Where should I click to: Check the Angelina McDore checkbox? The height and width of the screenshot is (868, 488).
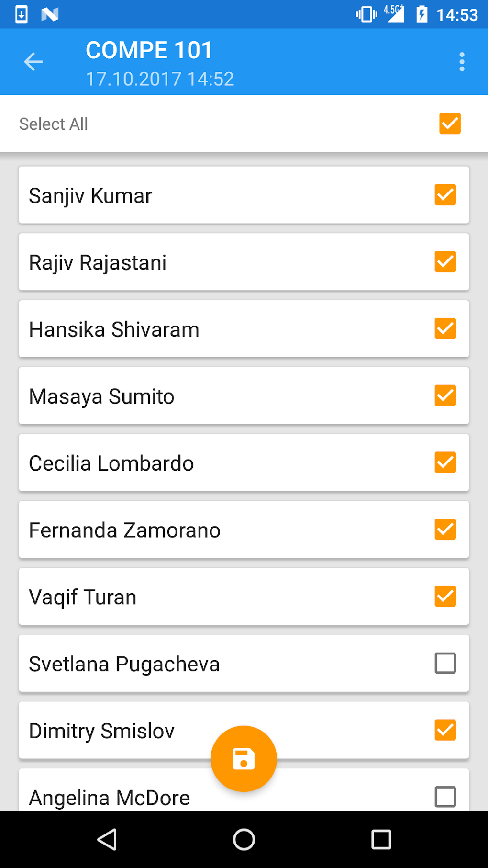point(445,797)
